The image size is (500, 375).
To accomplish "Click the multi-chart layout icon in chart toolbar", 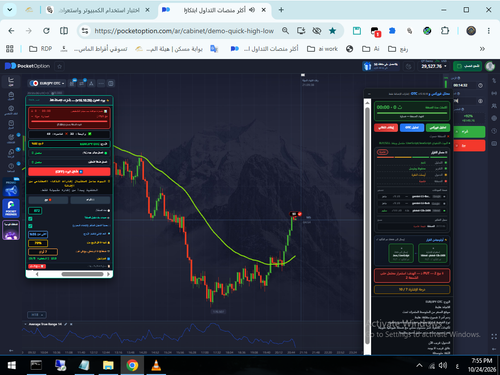I will [111, 83].
